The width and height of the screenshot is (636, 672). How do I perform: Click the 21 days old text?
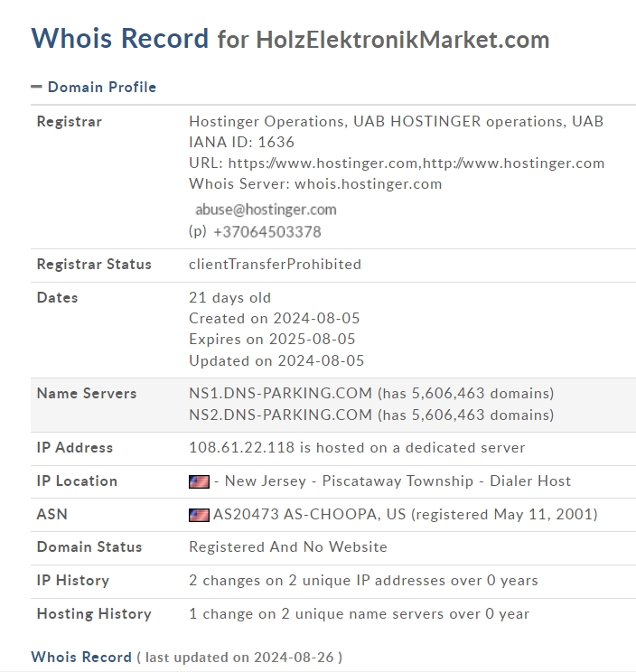pyautogui.click(x=229, y=298)
